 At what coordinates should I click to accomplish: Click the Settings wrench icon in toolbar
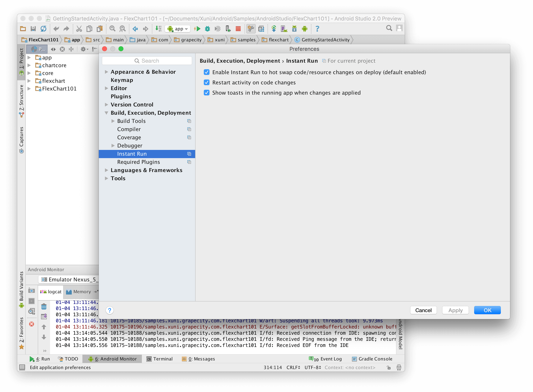[x=251, y=29]
